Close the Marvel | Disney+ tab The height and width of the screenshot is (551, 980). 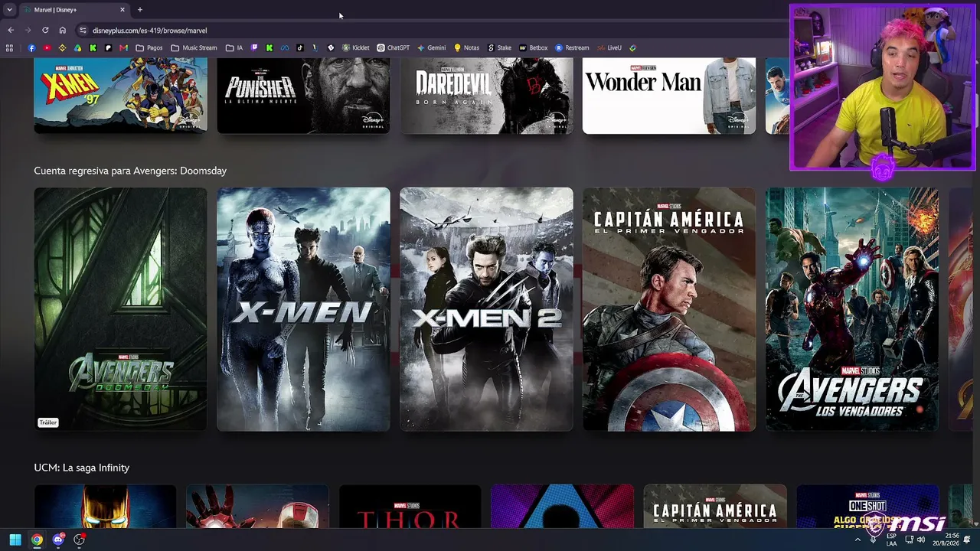click(122, 10)
